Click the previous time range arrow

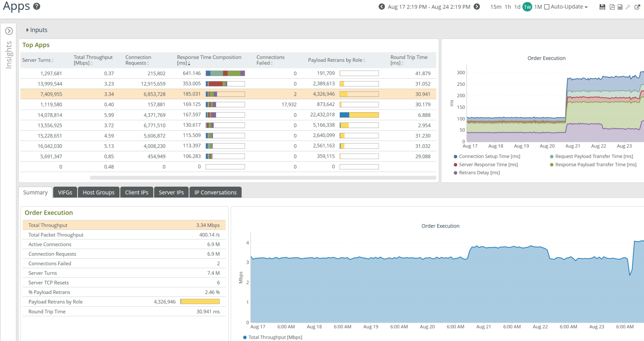[x=381, y=6]
